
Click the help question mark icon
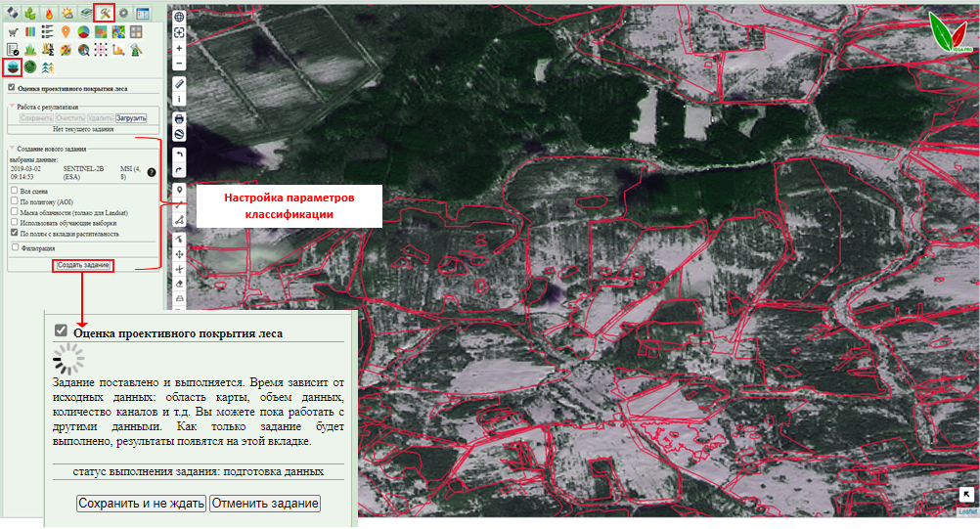tap(152, 172)
